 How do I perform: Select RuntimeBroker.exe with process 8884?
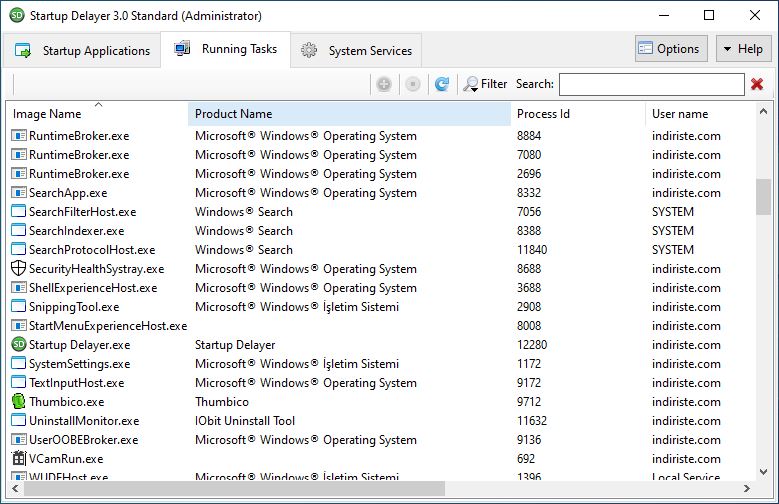382,136
